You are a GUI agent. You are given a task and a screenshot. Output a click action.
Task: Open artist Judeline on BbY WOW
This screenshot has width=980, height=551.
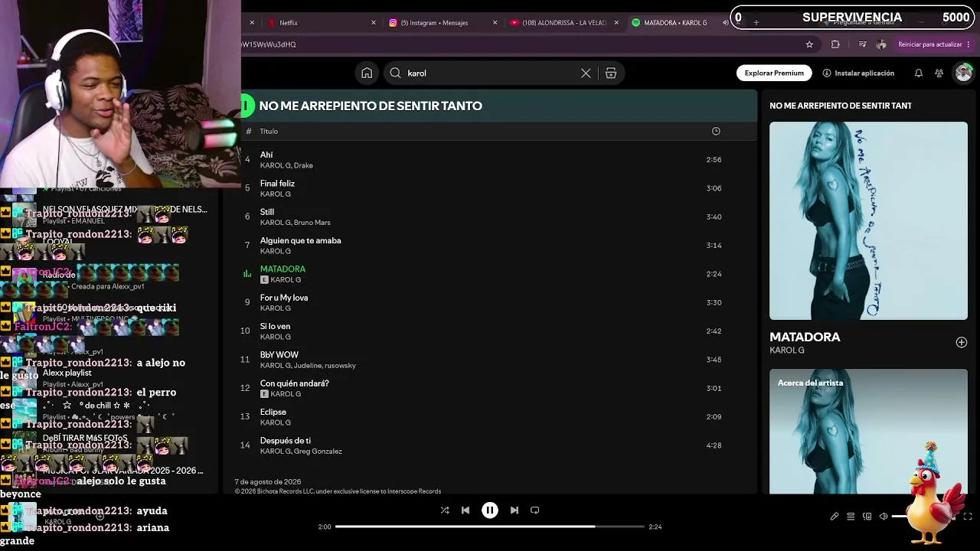coord(309,366)
